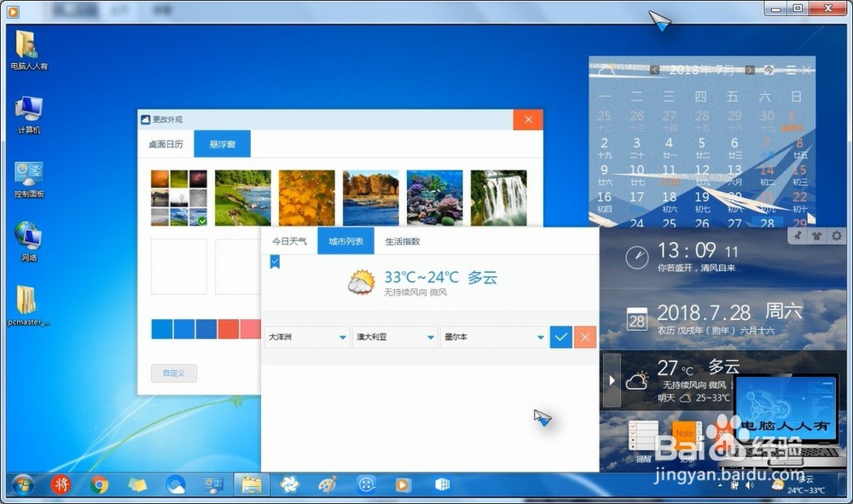Open the white pinwheel taskbar icon

point(289,484)
